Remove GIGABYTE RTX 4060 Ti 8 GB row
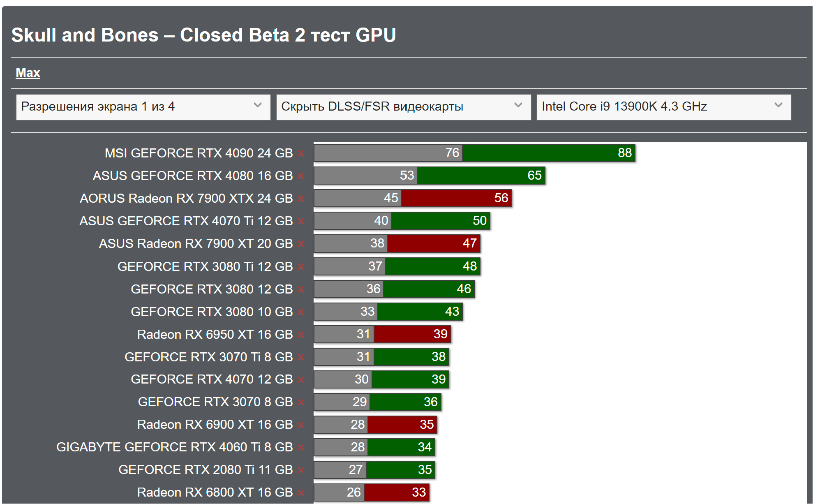The height and width of the screenshot is (504, 813). 301,447
